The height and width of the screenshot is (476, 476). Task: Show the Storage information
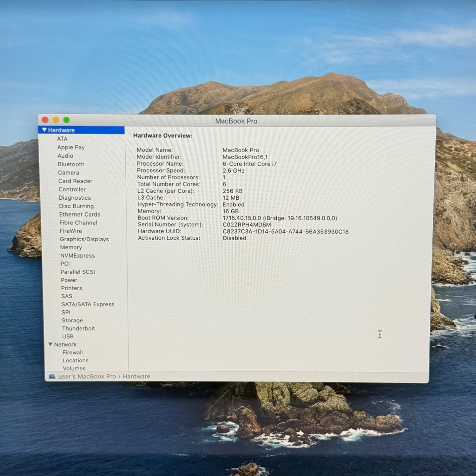pyautogui.click(x=72, y=321)
